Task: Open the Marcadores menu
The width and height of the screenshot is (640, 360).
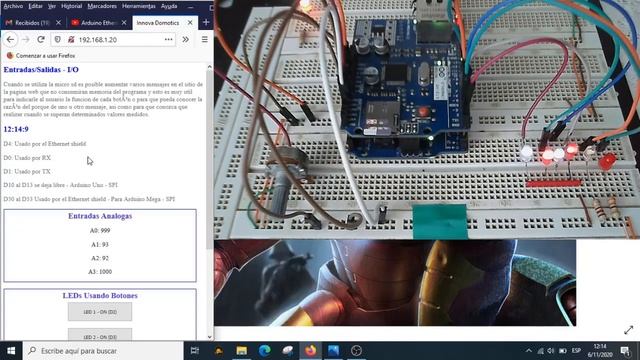Action: click(x=102, y=6)
